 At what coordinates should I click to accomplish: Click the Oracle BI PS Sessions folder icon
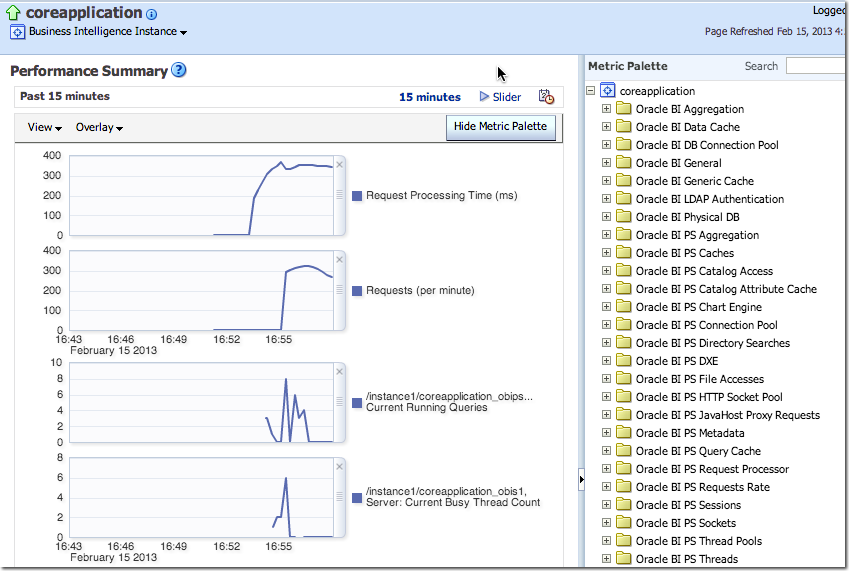(624, 504)
